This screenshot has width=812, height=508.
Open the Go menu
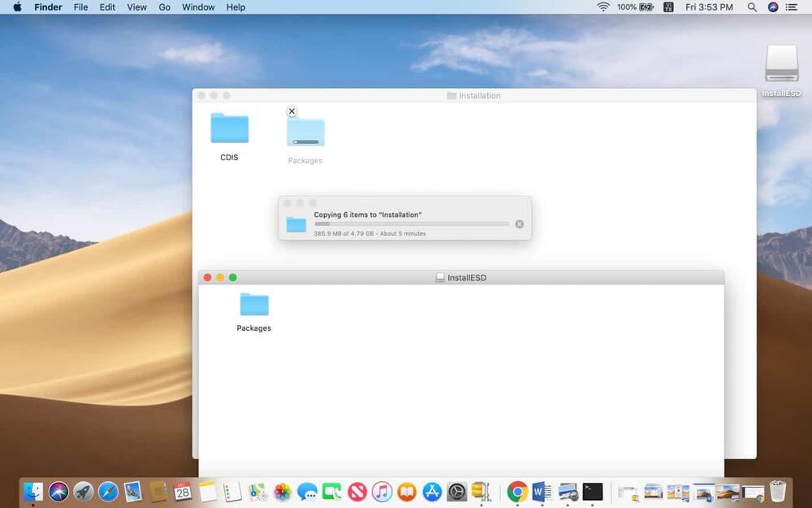pyautogui.click(x=165, y=7)
